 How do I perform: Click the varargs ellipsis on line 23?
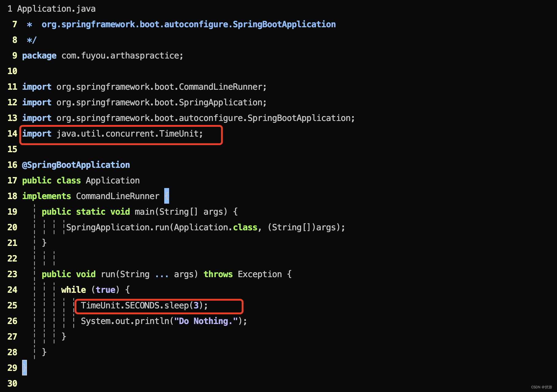point(162,276)
